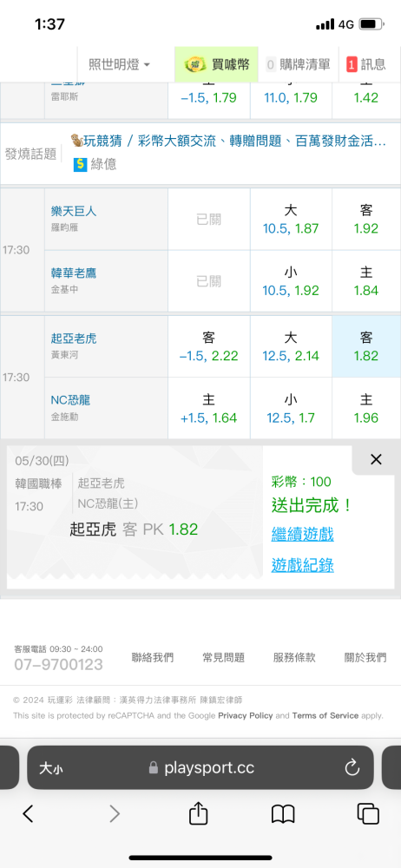Tap the Safari share icon

click(198, 813)
